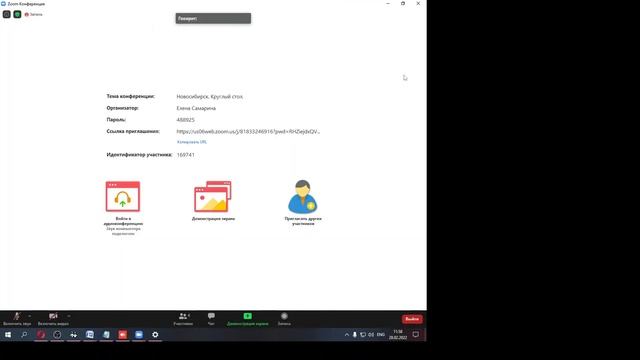
Task: Open Windows taskbar search
Action: click(24, 335)
